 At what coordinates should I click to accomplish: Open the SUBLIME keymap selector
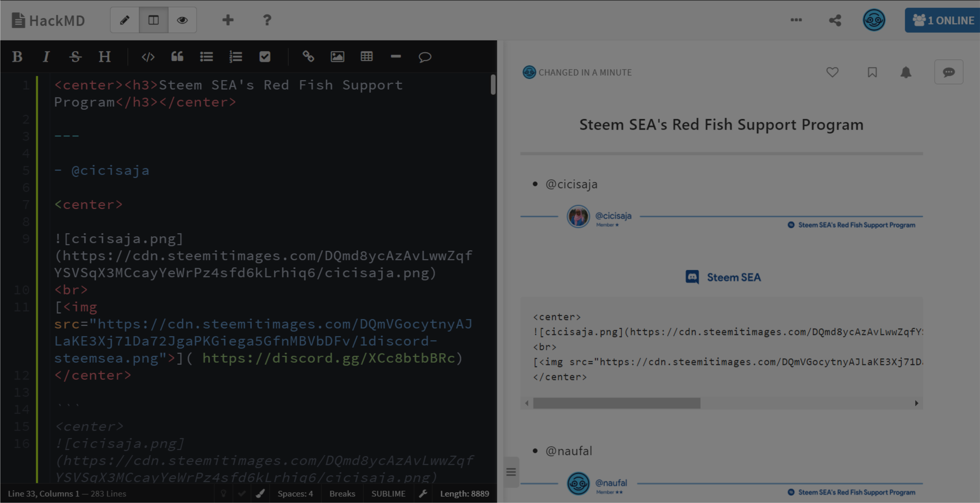(x=388, y=494)
